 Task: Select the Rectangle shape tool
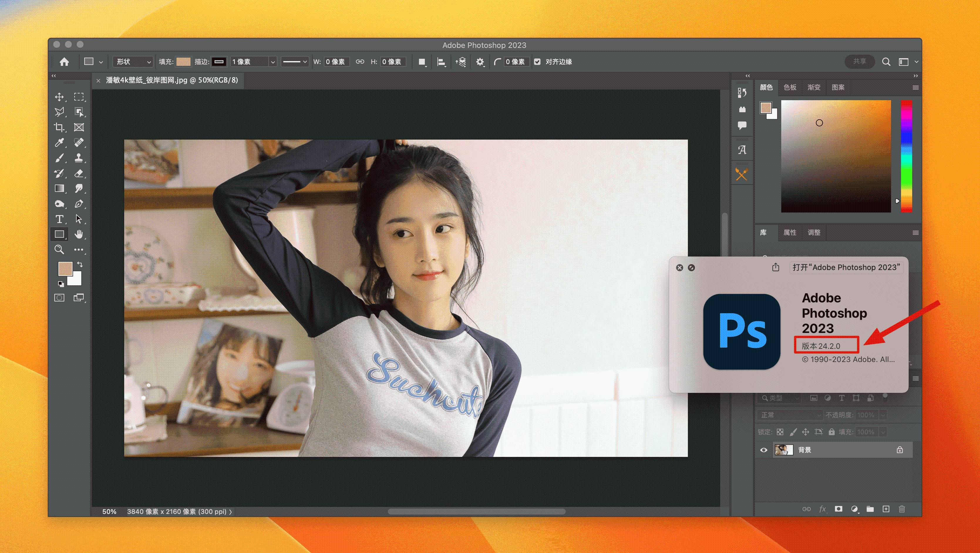pyautogui.click(x=59, y=234)
